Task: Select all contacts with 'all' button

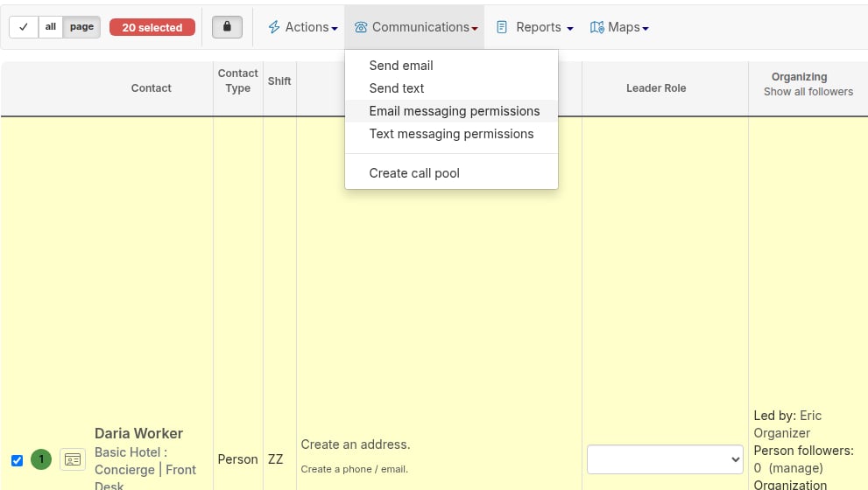Action: (x=51, y=27)
